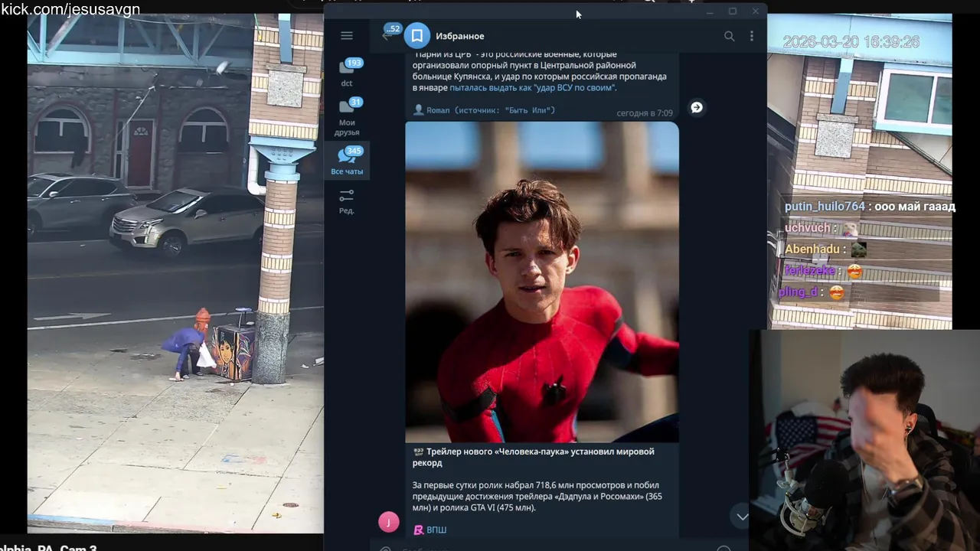Open search in the Избранное chat
This screenshot has height=551, width=980.
pyautogui.click(x=729, y=36)
